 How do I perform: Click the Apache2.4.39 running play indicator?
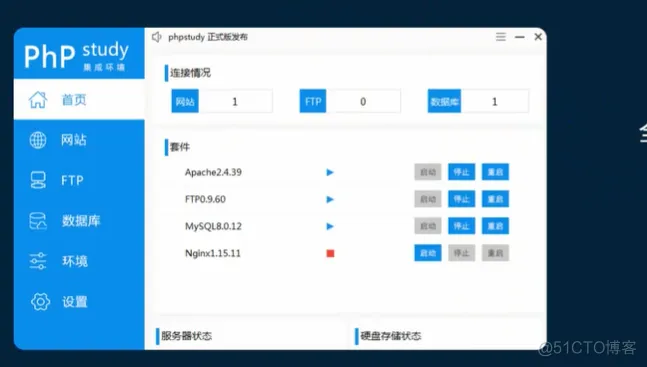click(x=330, y=172)
